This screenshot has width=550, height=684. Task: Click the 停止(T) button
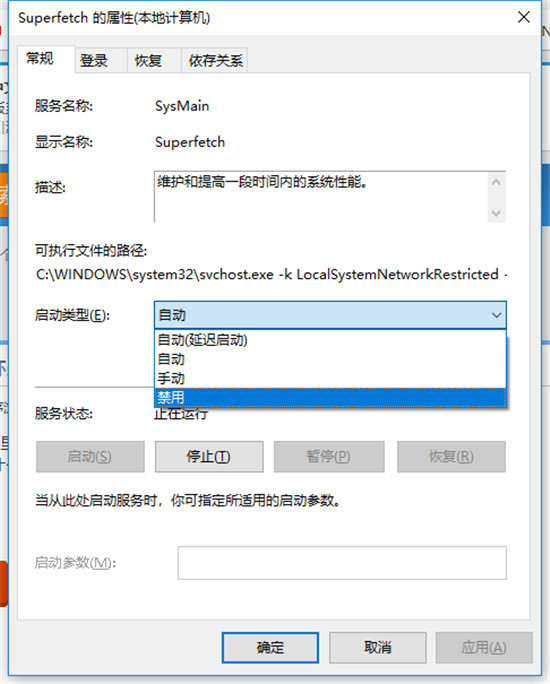[209, 456]
